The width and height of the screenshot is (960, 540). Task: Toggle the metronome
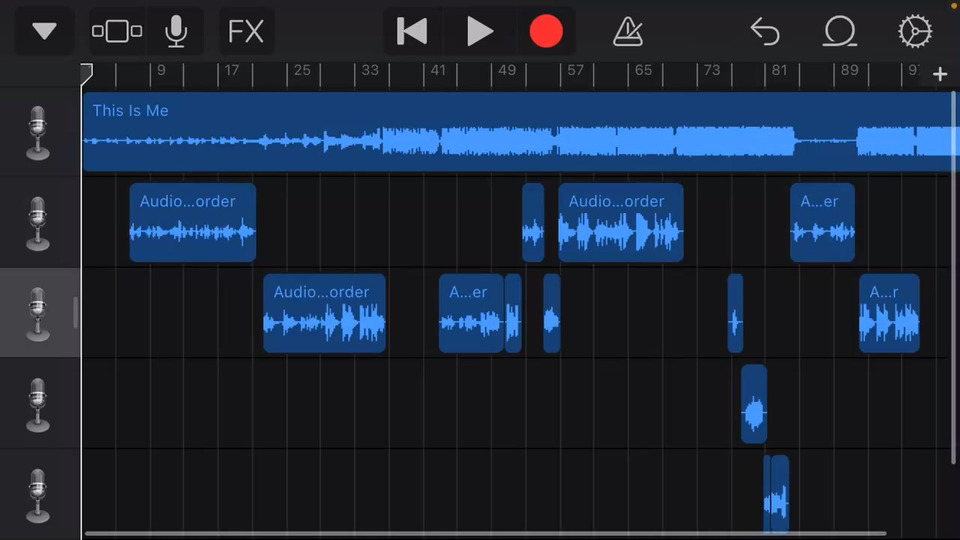coord(628,31)
